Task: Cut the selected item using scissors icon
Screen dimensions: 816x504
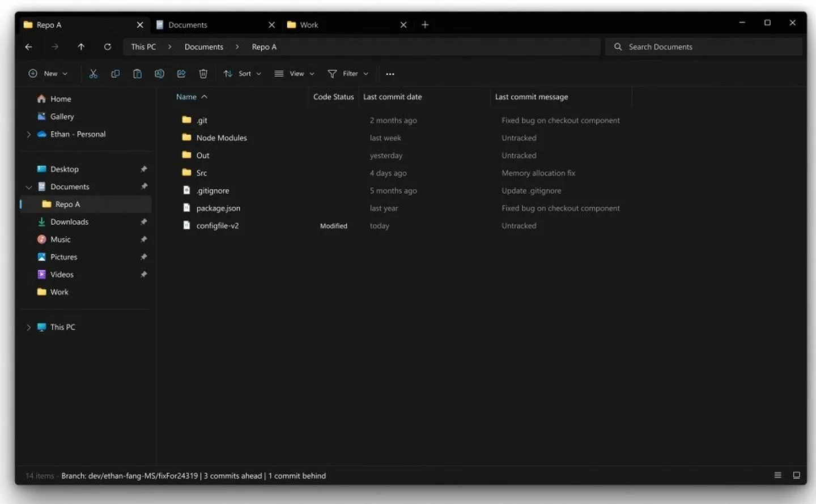Action: tap(93, 74)
